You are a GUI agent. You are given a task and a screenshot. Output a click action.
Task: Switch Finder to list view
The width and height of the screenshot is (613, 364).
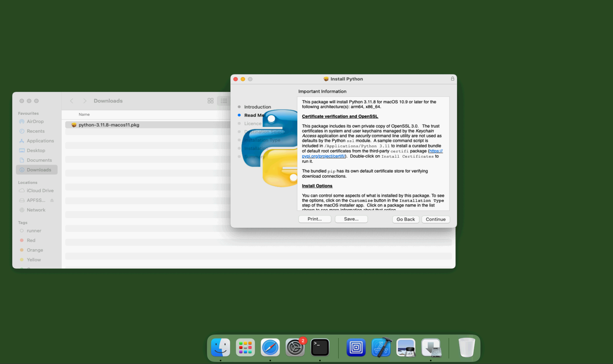[224, 101]
